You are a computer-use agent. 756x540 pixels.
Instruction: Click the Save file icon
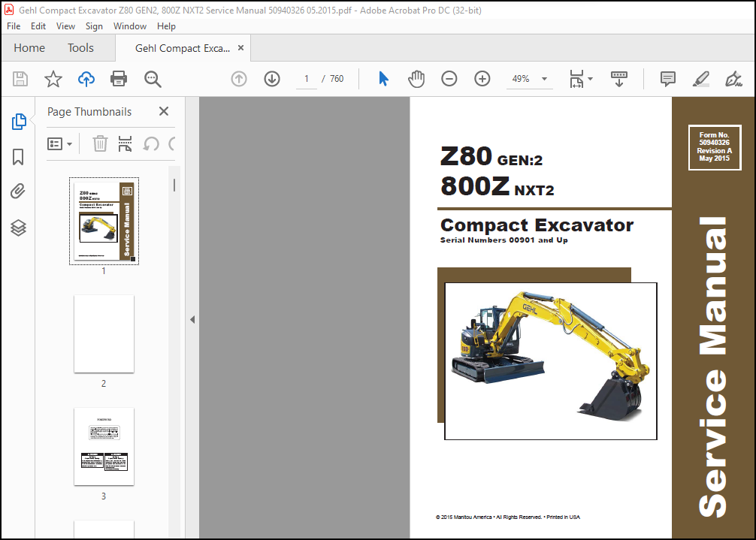pyautogui.click(x=20, y=79)
